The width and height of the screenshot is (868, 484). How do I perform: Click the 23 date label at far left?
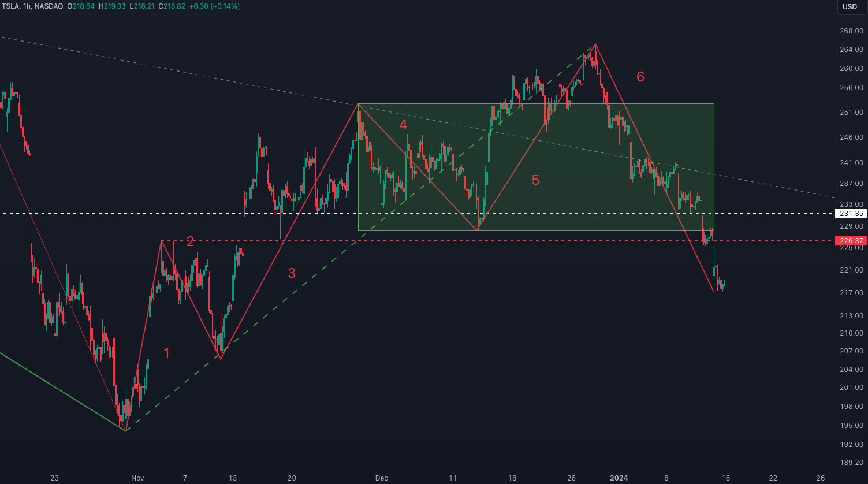click(x=55, y=478)
